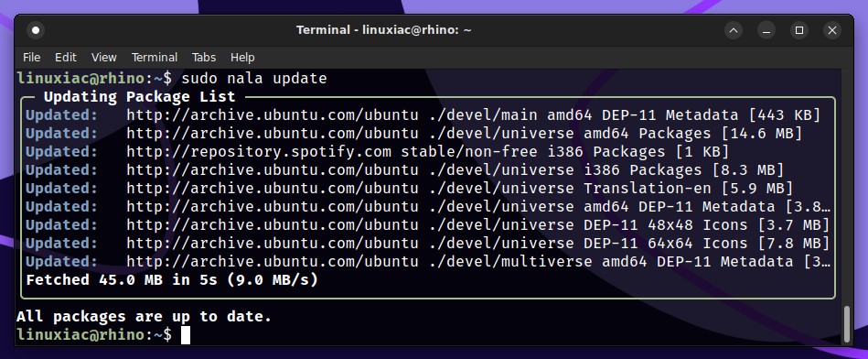Image resolution: width=868 pixels, height=359 pixels.
Task: Open the Tabs menu
Action: (x=204, y=58)
